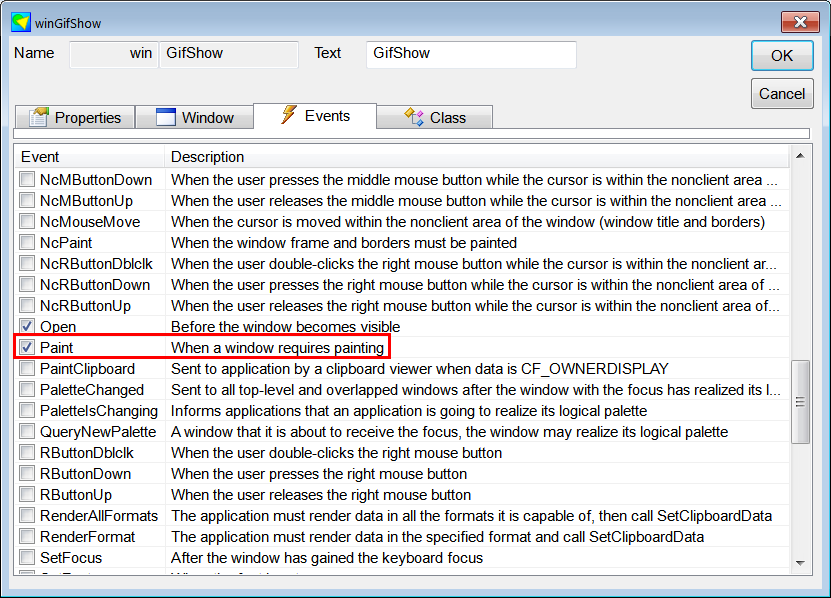Tick the RButtonDown checkbox

[x=27, y=473]
